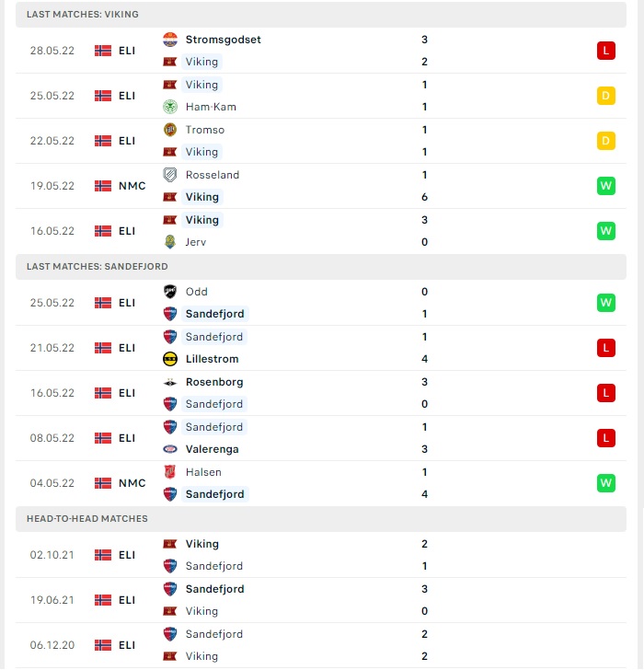Click the red L badge for Stromsgodset match
The height and width of the screenshot is (670, 644).
click(x=606, y=51)
